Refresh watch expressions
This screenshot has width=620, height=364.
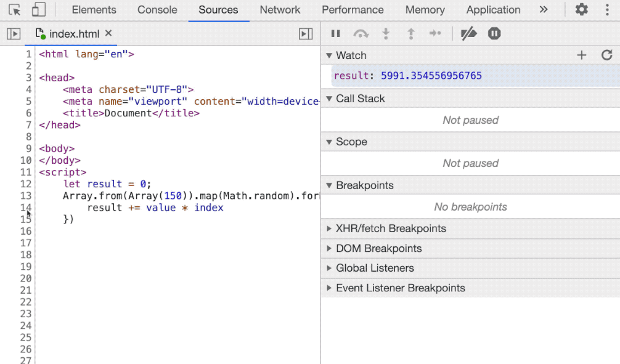606,55
